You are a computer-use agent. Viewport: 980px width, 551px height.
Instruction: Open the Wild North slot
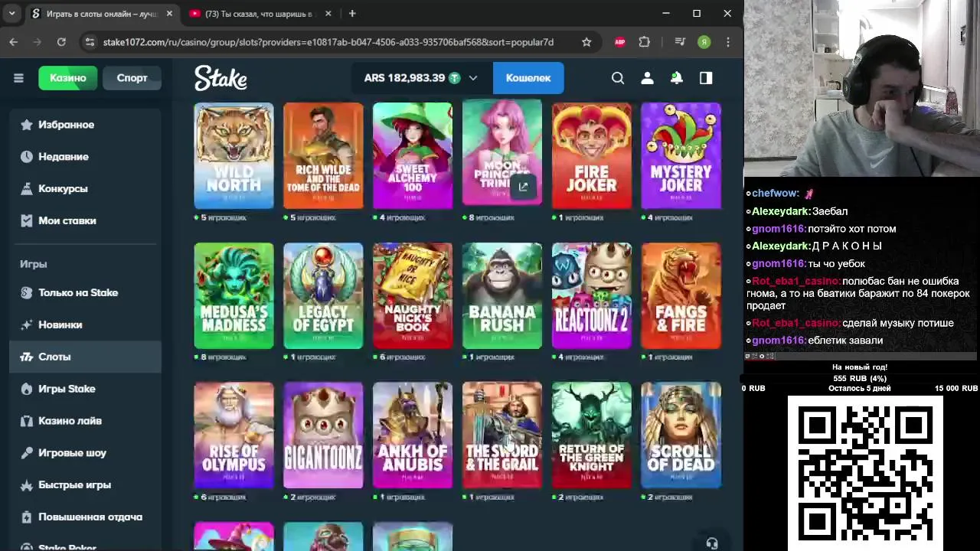(234, 155)
